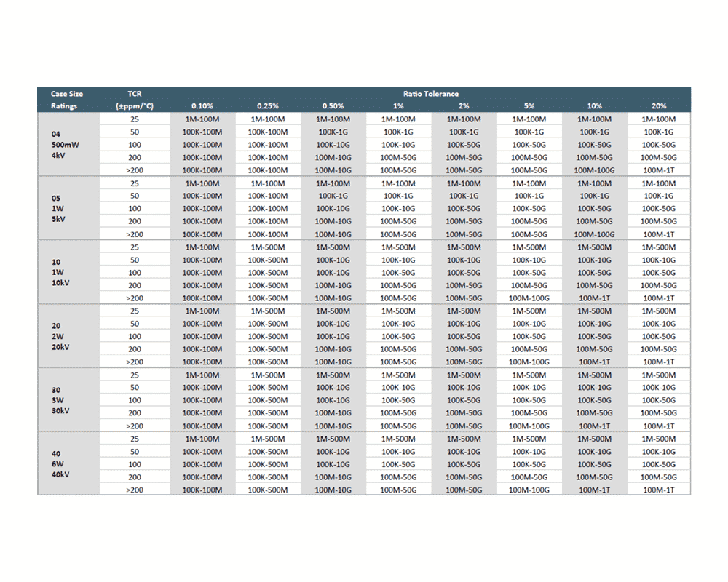Select the 0.10% tolerance column header
Image resolution: width=728 pixels, height=582 pixels.
pyautogui.click(x=202, y=106)
